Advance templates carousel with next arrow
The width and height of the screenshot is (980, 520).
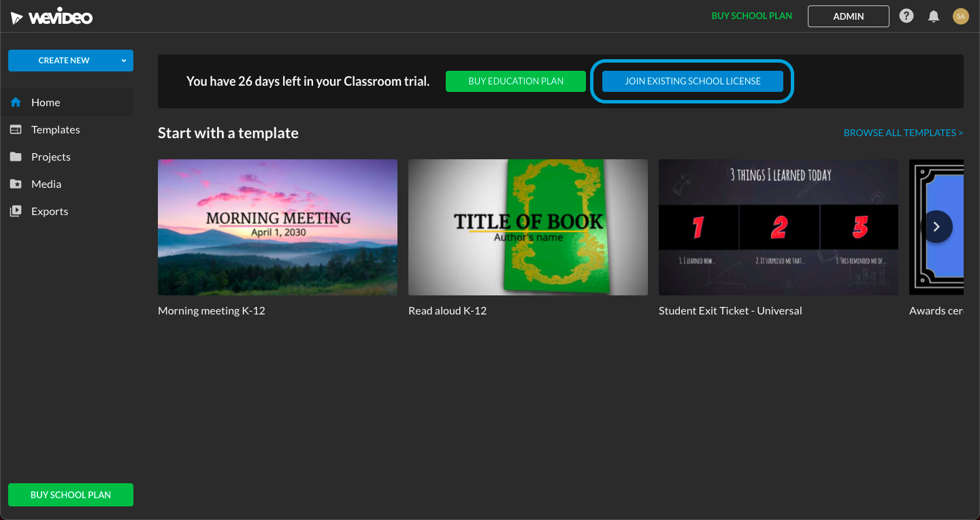coord(936,227)
